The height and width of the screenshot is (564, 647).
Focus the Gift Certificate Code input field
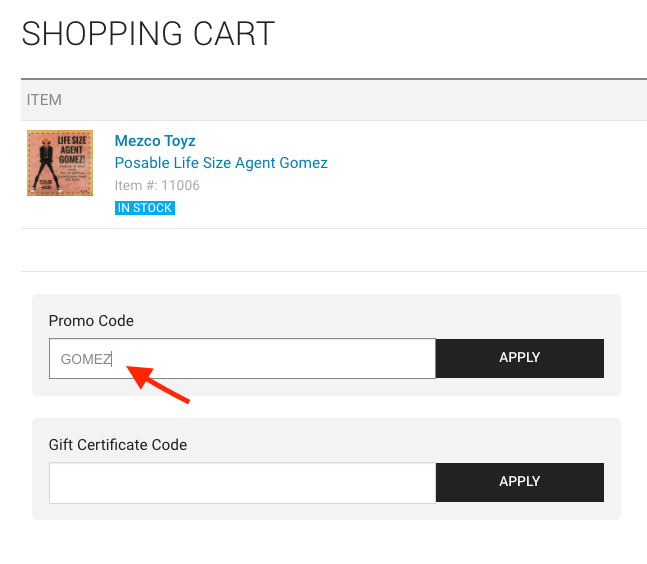242,483
